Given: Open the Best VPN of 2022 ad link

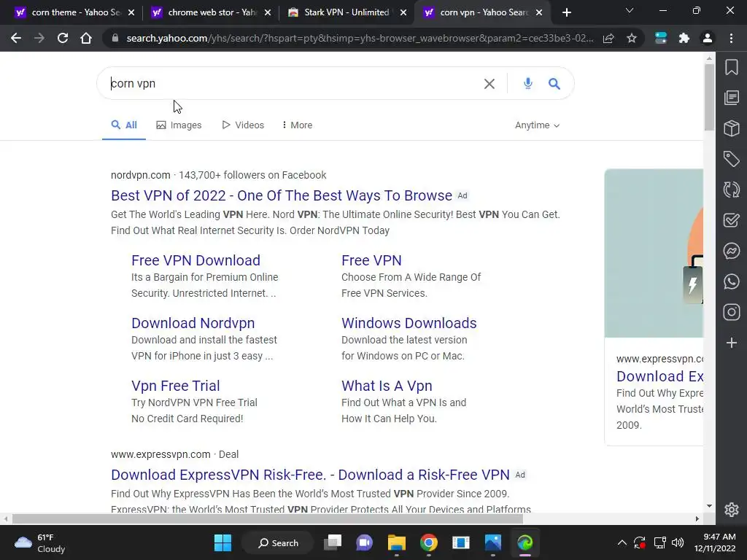Looking at the screenshot, I should (x=282, y=195).
